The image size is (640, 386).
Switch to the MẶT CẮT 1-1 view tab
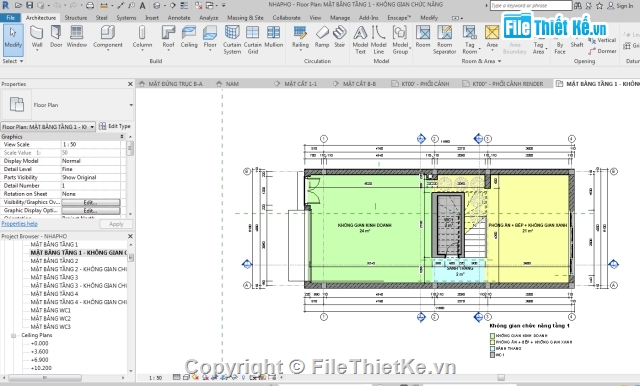pyautogui.click(x=300, y=84)
